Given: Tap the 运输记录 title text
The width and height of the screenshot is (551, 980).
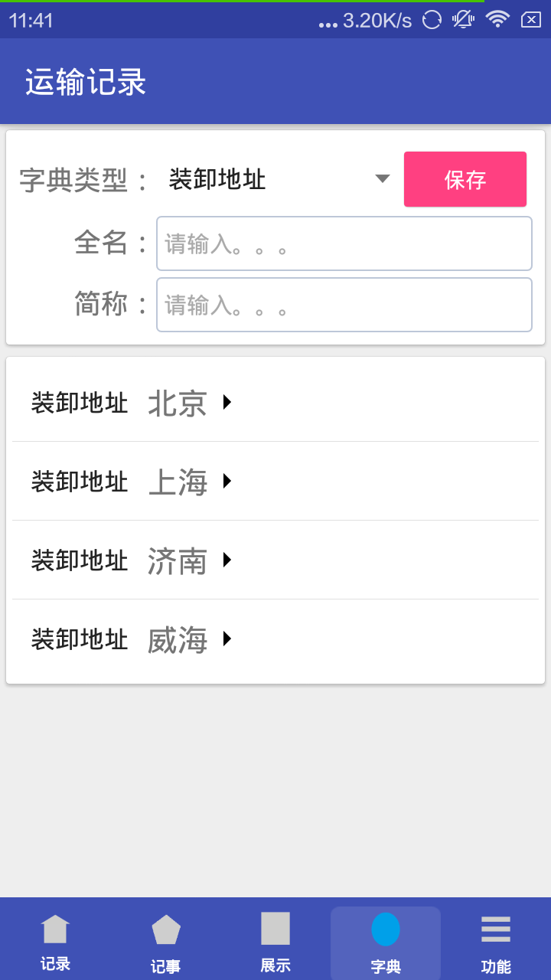Looking at the screenshot, I should coord(86,83).
